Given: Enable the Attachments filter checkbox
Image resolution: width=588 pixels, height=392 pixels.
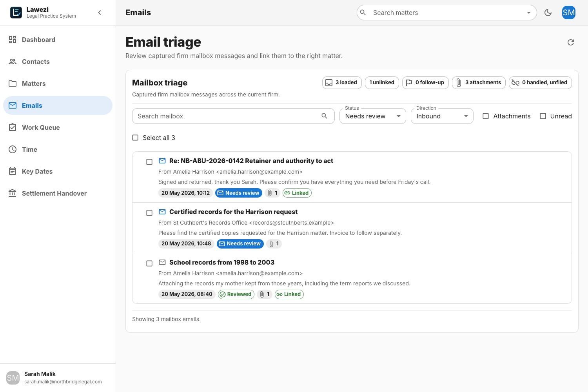Looking at the screenshot, I should (x=486, y=116).
